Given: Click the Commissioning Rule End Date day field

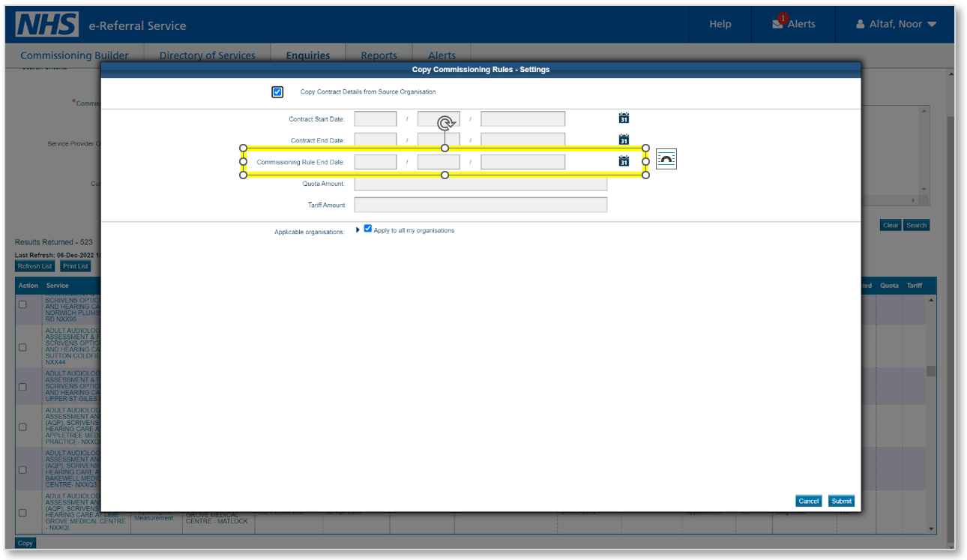Looking at the screenshot, I should (x=375, y=162).
